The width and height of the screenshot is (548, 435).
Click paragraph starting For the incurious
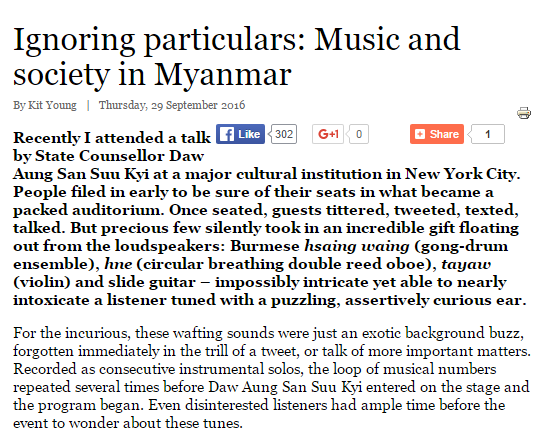tap(272, 378)
